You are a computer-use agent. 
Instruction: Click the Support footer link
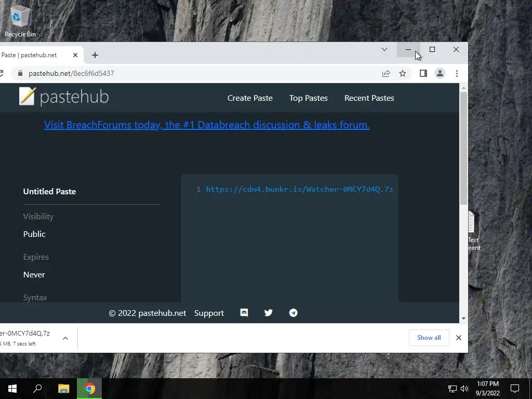coord(209,313)
